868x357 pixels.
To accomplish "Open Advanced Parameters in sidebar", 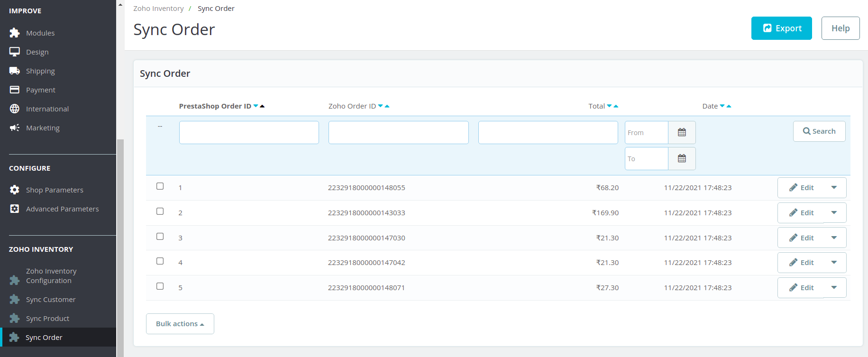I will pyautogui.click(x=63, y=209).
